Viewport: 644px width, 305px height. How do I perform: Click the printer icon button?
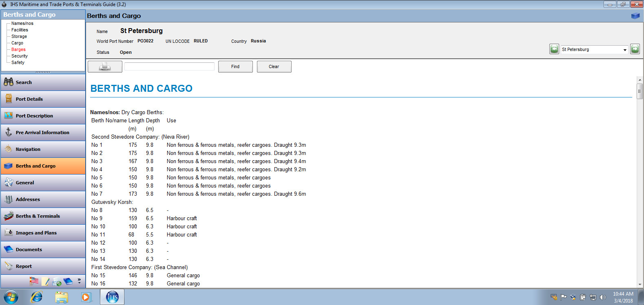[x=105, y=66]
